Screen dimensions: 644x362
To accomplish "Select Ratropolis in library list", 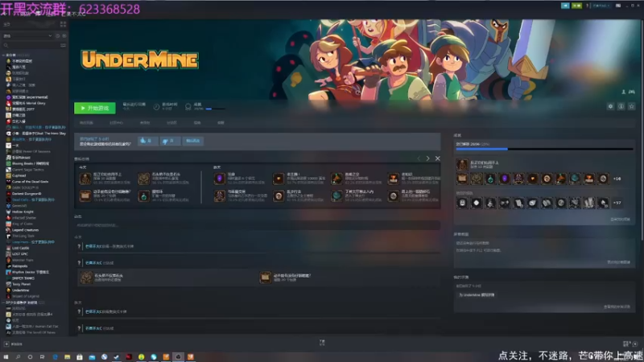I will point(19,266).
